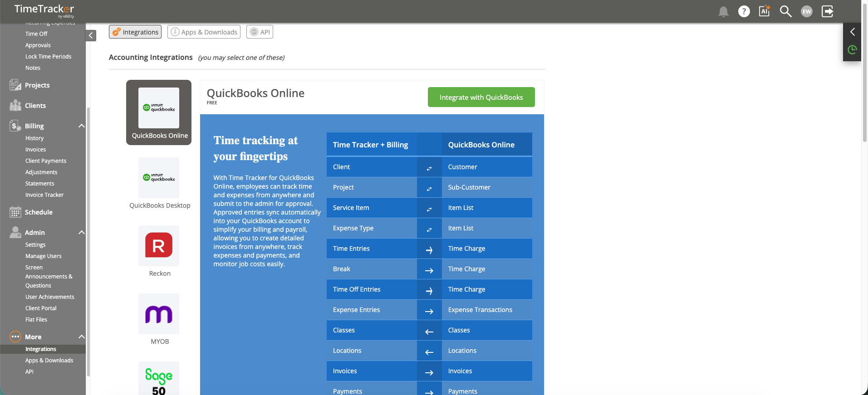This screenshot has height=395, width=868.
Task: Click the Projects sidebar label
Action: point(37,85)
